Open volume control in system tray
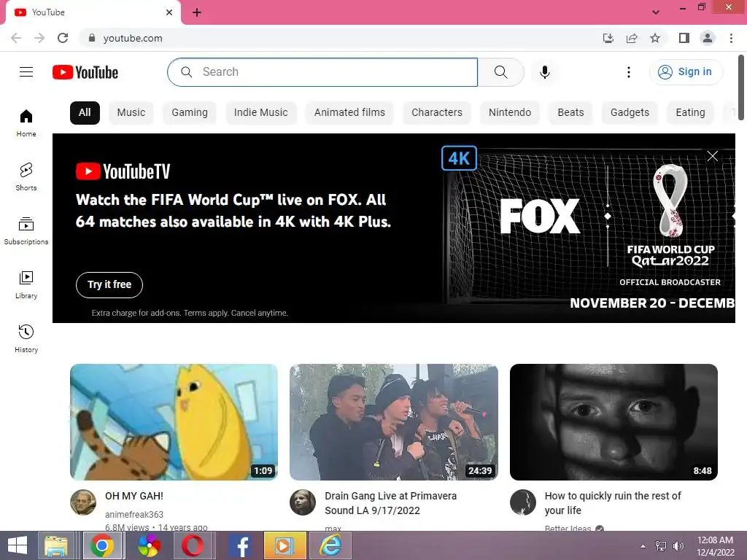This screenshot has width=747, height=560. (x=678, y=545)
